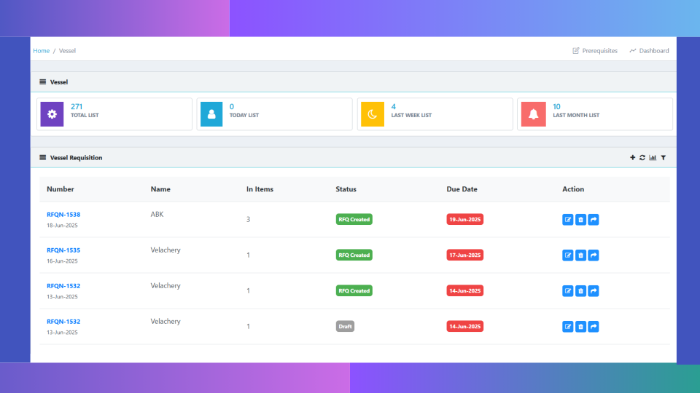Click the Due Date column header
This screenshot has height=393, width=700.
462,189
